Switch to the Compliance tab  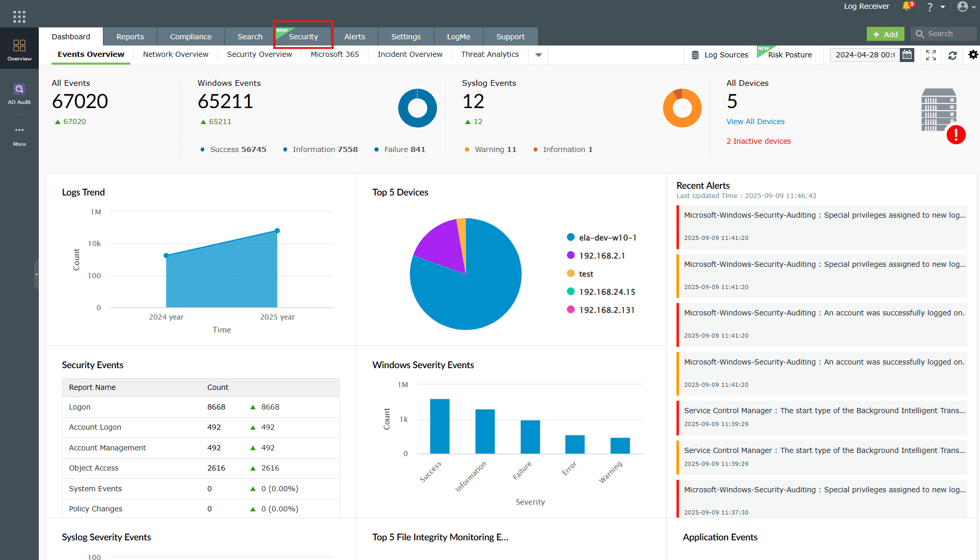190,37
